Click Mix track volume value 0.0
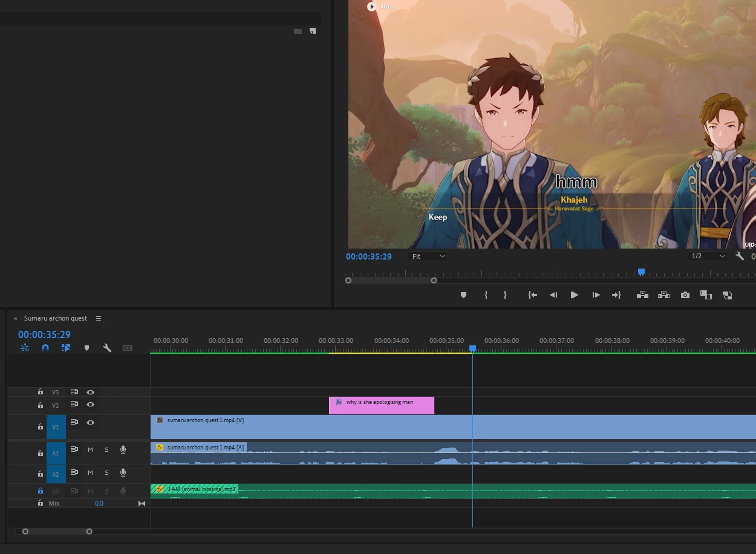The width and height of the screenshot is (756, 554). tap(99, 503)
